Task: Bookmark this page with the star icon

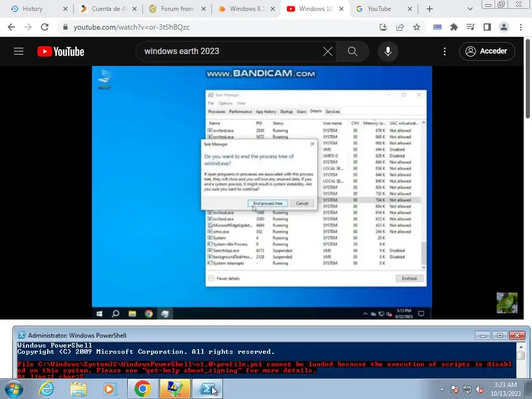Action: click(417, 27)
